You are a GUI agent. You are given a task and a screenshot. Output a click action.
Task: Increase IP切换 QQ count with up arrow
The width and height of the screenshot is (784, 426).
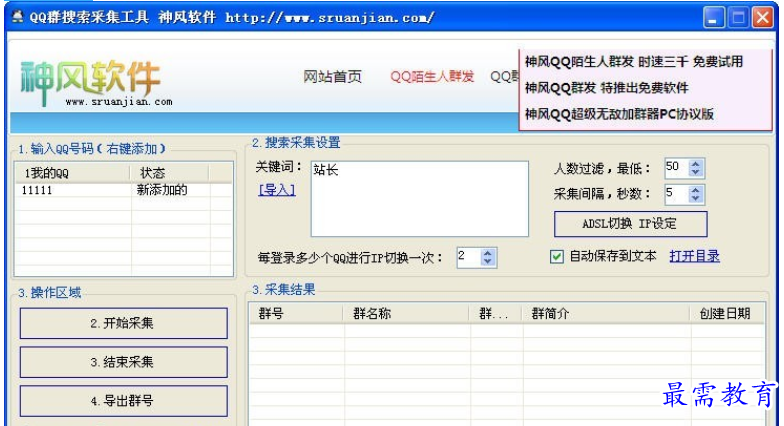(x=488, y=253)
